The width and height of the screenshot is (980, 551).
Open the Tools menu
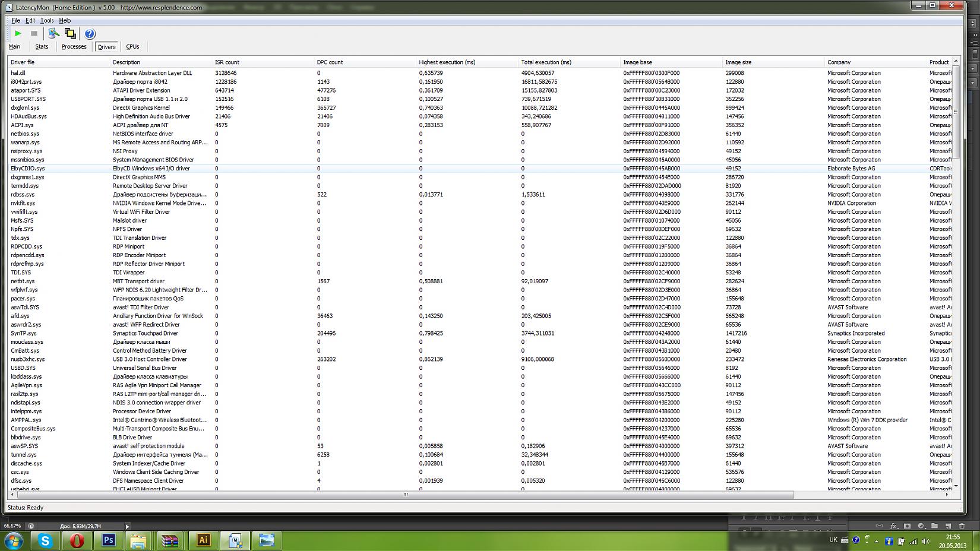pos(47,20)
